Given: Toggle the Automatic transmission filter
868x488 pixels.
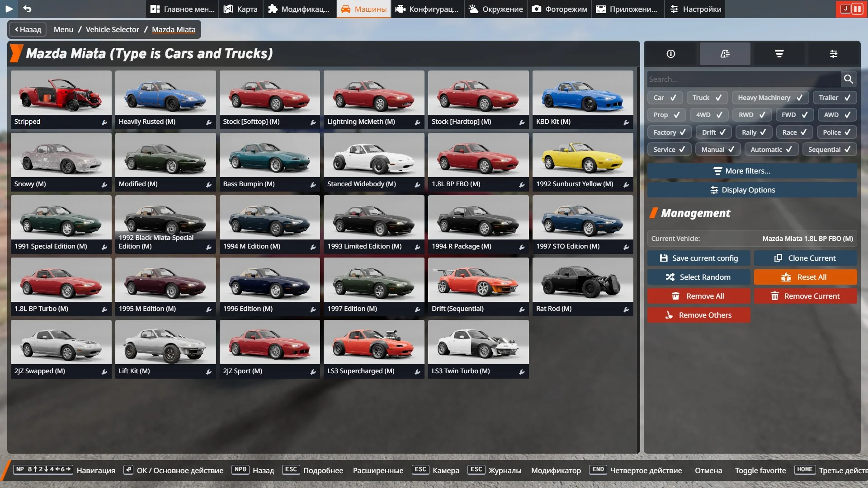Looking at the screenshot, I should (771, 150).
